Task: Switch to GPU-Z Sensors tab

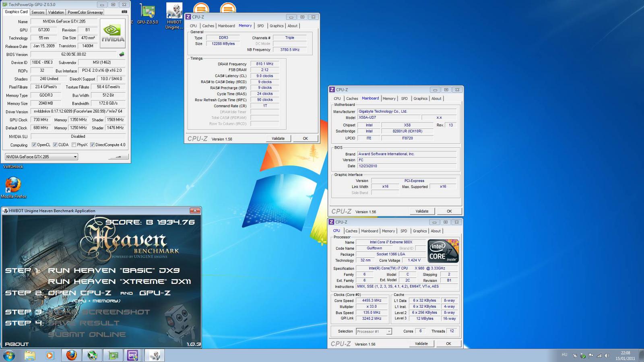Action: pos(38,12)
